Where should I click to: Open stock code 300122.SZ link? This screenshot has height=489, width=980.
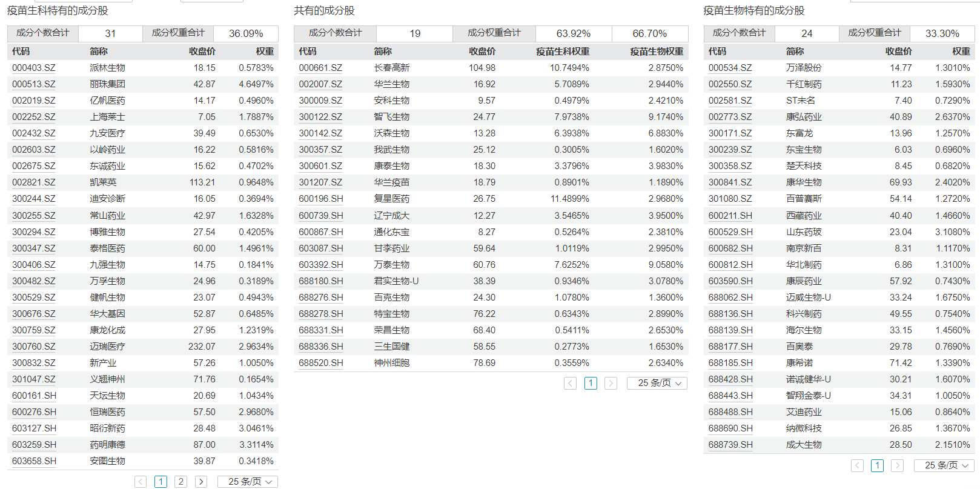pos(320,117)
